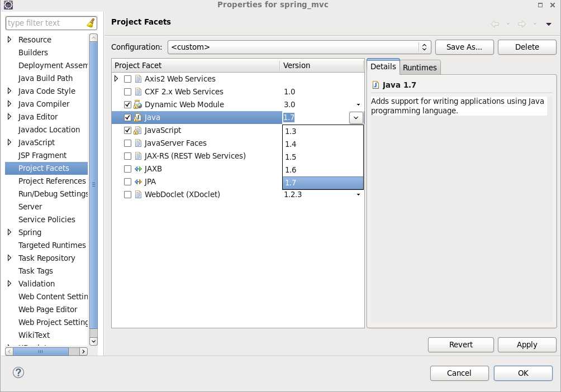
Task: Click the sidebar horizontal scrollbar thumb
Action: coord(41,352)
